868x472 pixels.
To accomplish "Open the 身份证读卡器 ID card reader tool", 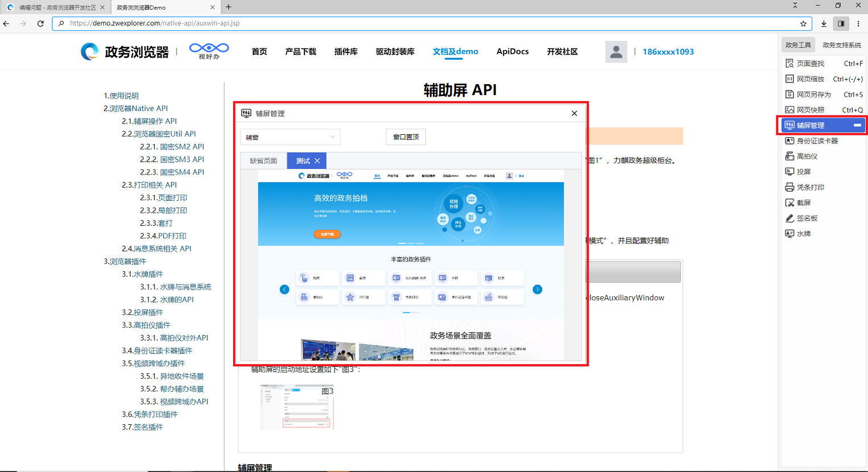I will (x=812, y=140).
